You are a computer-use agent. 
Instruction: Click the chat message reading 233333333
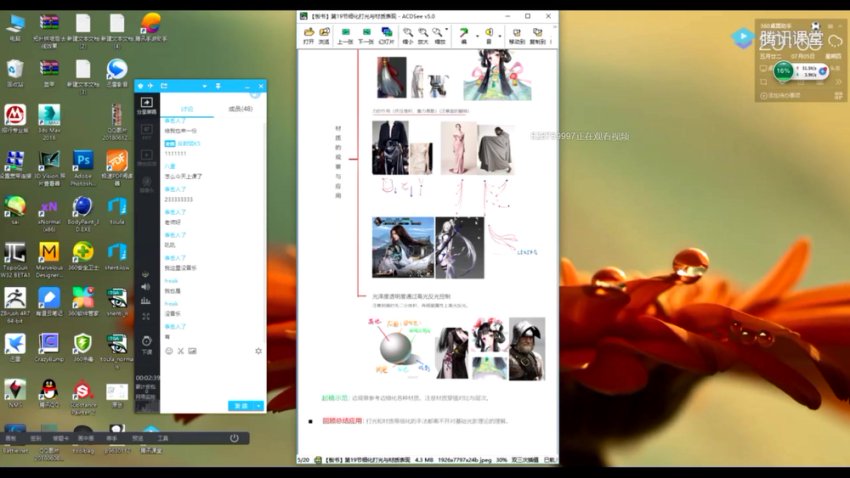pyautogui.click(x=178, y=199)
